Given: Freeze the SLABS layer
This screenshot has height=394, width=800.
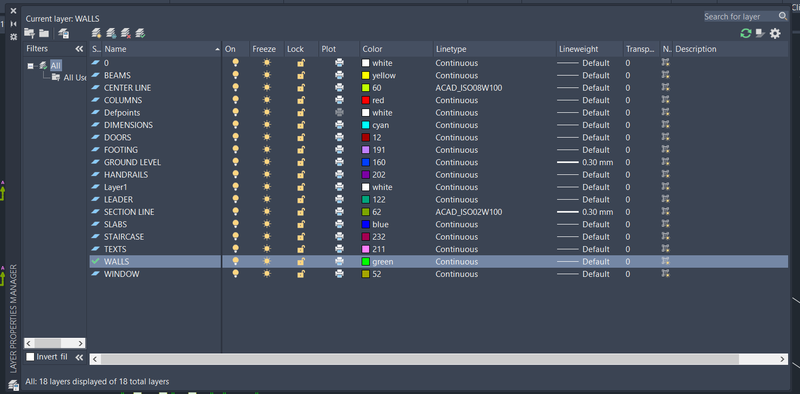Looking at the screenshot, I should coord(267,224).
